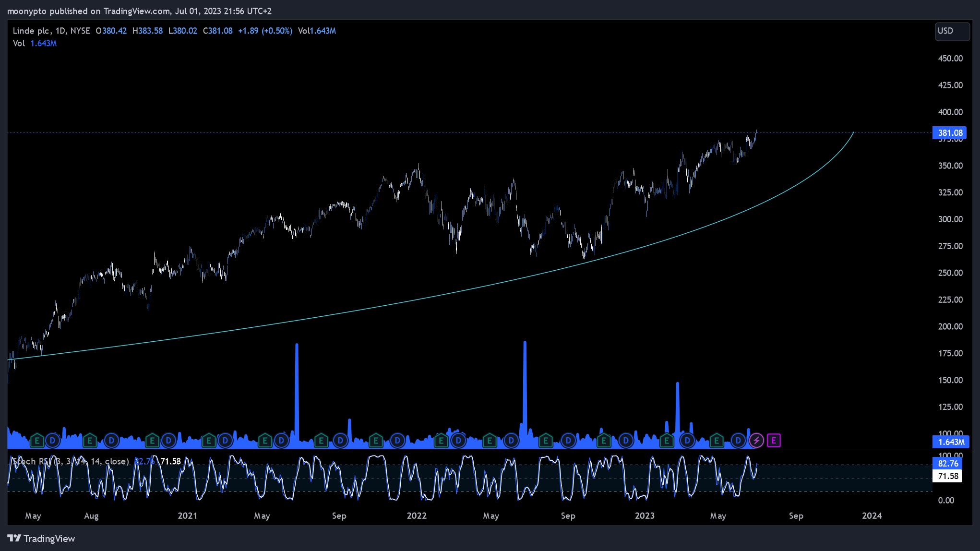980x551 pixels.
Task: Click the dividend D marker above Sep 2022
Action: 568,440
